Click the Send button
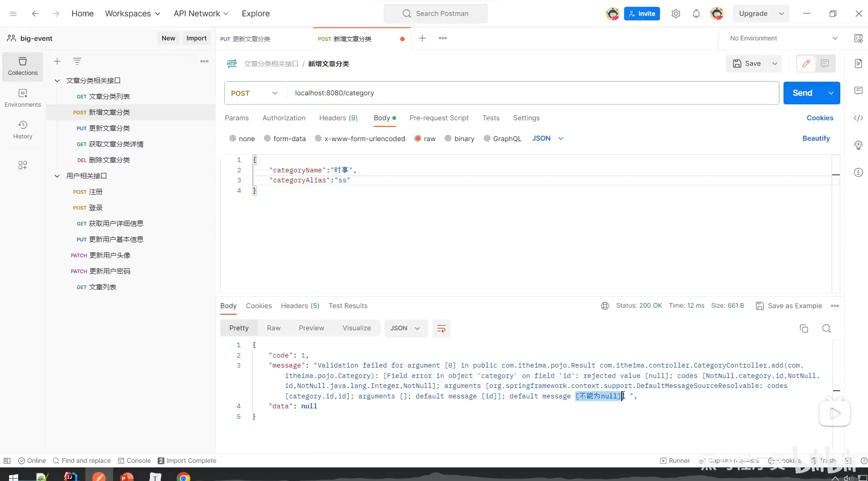 click(803, 93)
